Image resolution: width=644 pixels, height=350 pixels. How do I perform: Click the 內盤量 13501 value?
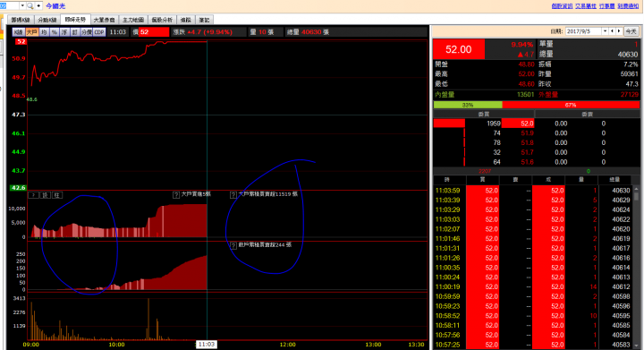click(525, 95)
